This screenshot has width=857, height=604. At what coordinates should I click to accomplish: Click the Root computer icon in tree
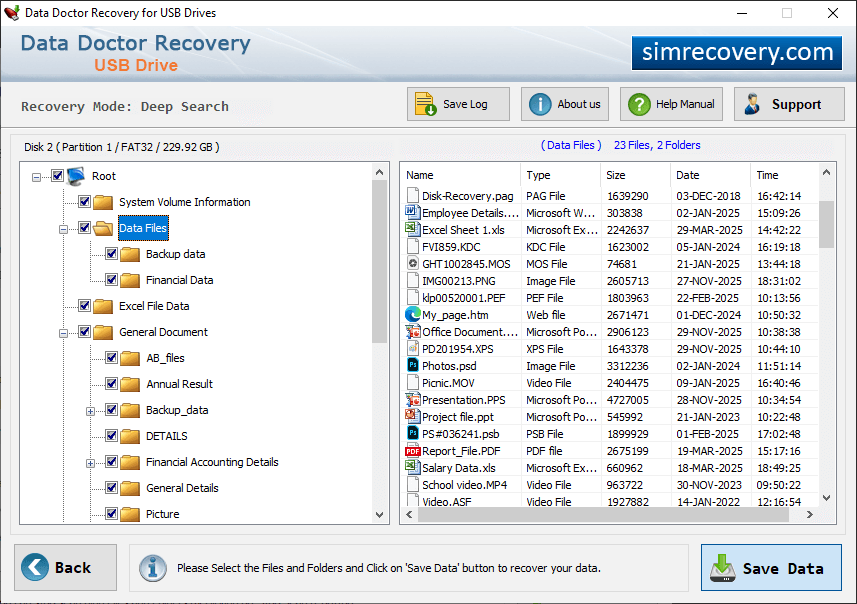click(x=76, y=176)
